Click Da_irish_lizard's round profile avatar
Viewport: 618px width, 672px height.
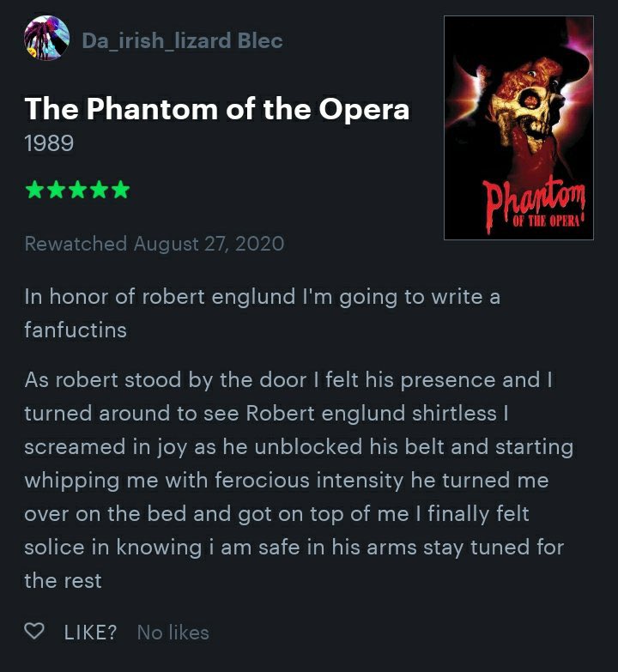45,40
